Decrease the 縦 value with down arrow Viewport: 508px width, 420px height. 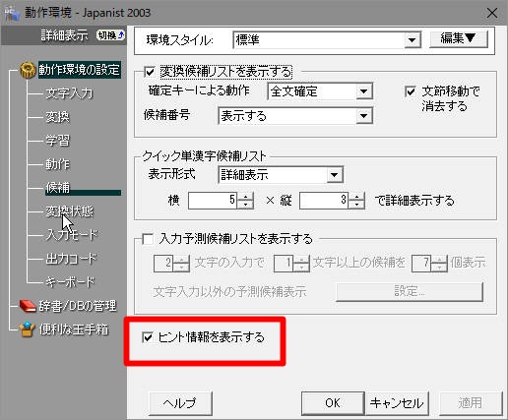tap(357, 205)
